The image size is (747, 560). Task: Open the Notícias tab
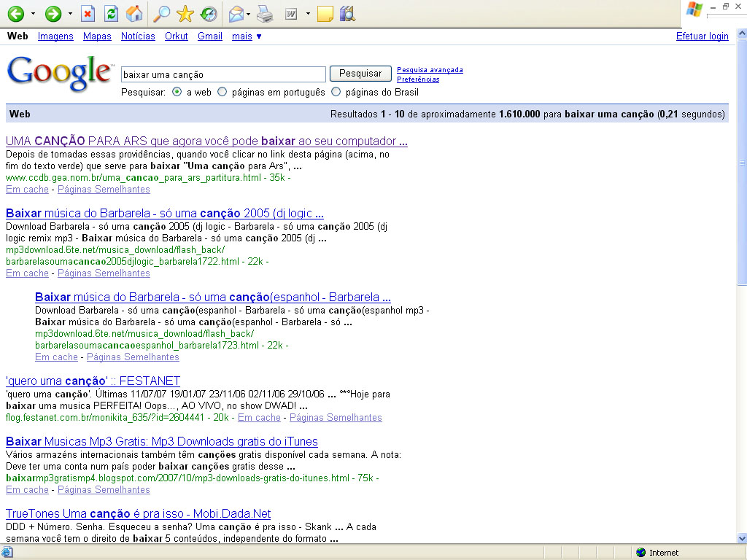click(138, 36)
